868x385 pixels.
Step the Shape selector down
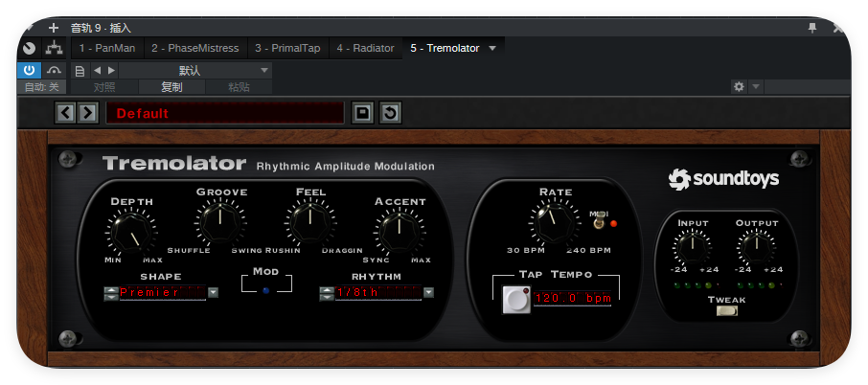[111, 297]
